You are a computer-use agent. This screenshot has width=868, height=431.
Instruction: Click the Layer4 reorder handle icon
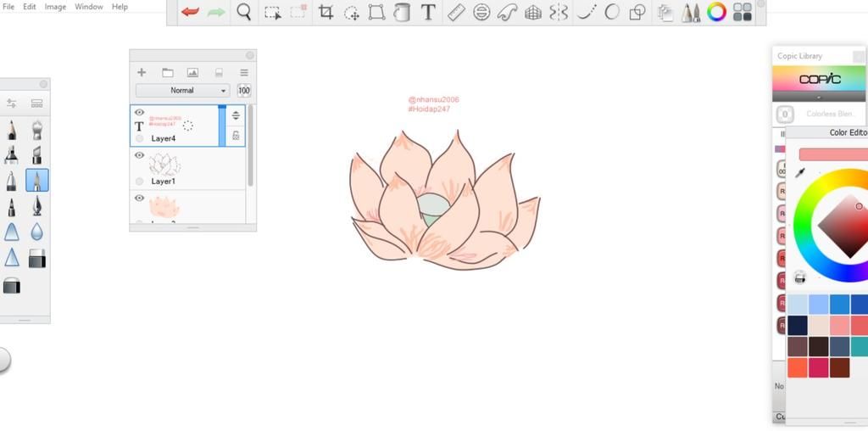[x=236, y=115]
